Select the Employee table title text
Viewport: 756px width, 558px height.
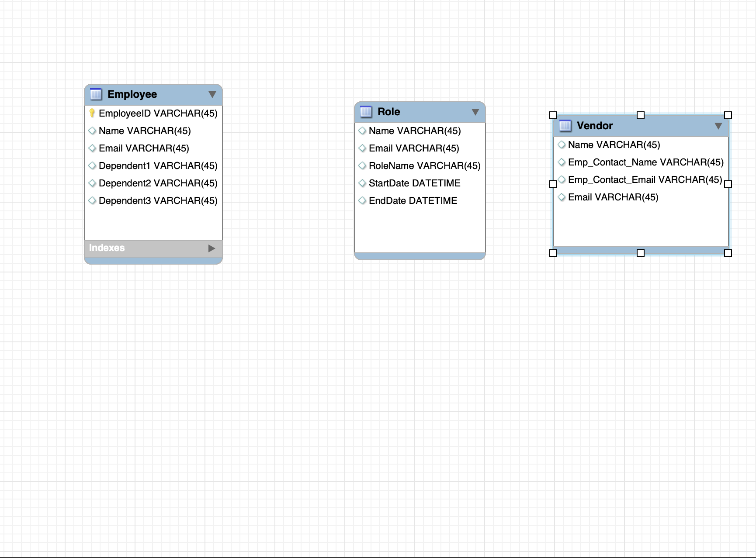coord(132,94)
